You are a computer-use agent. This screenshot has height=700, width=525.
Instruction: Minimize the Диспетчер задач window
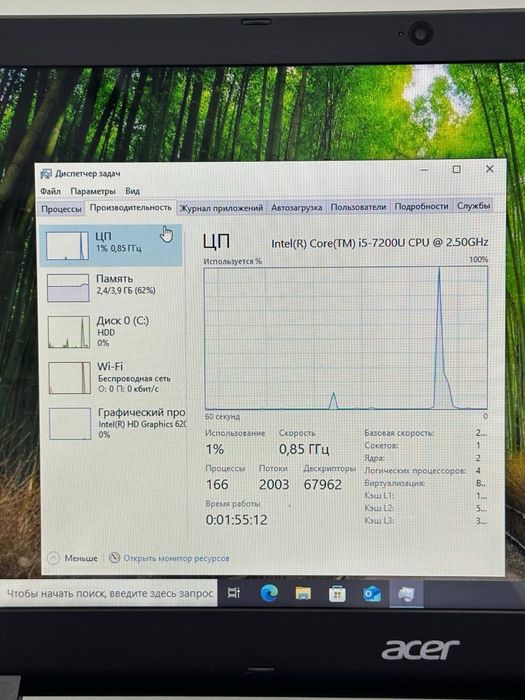pyautogui.click(x=425, y=170)
